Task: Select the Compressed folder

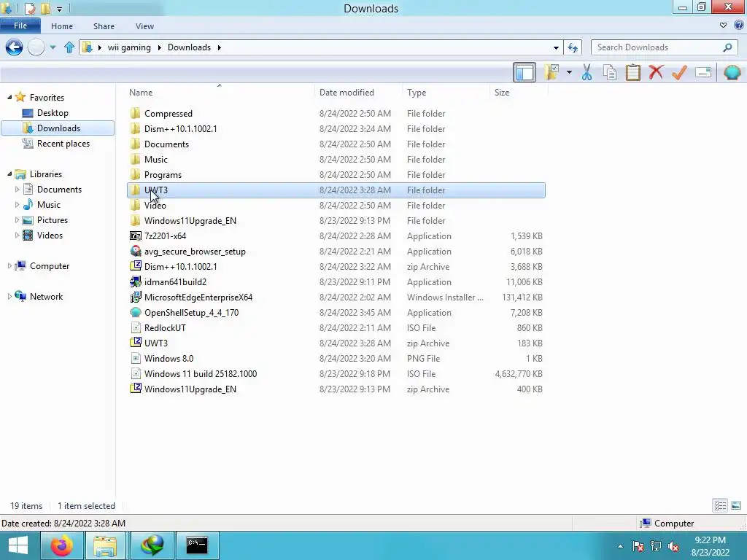Action: point(336,113)
